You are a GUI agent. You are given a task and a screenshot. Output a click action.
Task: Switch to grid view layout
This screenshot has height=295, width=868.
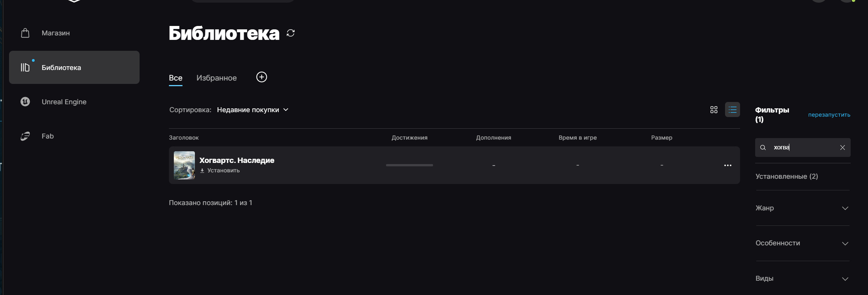click(x=714, y=110)
